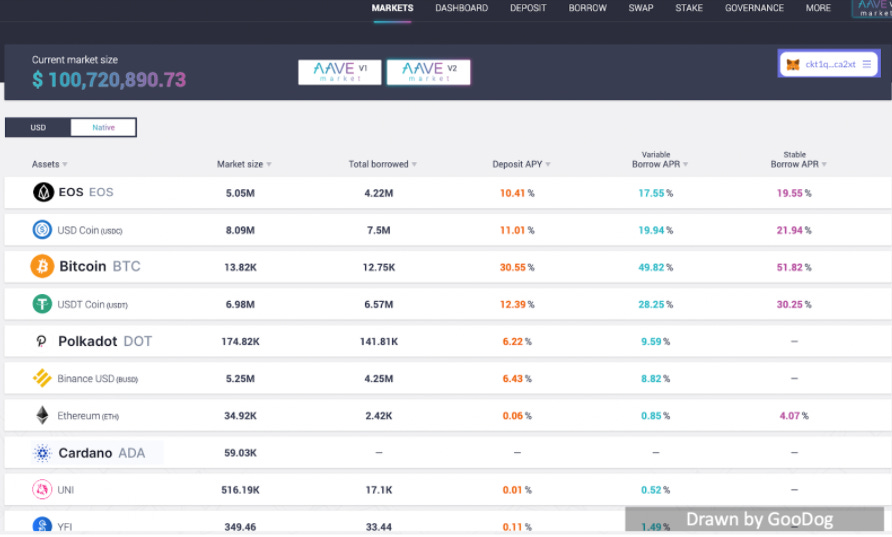Click the Polkadot logo icon
The width and height of the screenshot is (892, 537).
click(42, 341)
